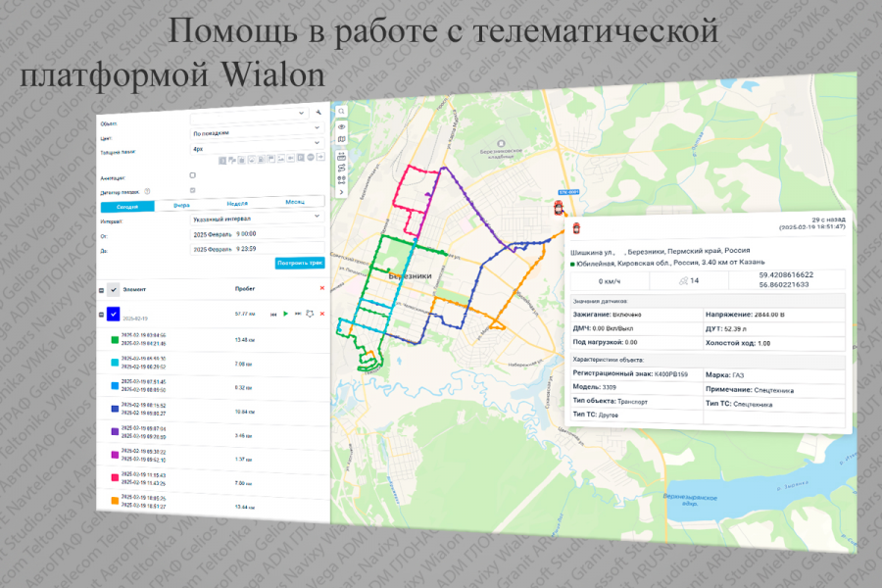Toggle the Детектор поездок checkbox

click(x=192, y=190)
